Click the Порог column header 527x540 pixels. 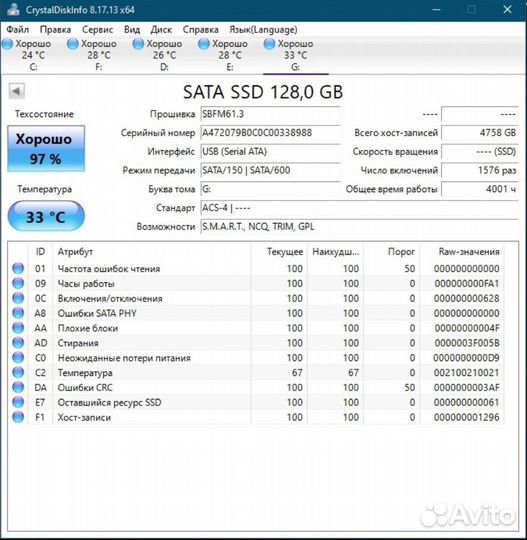[392, 252]
